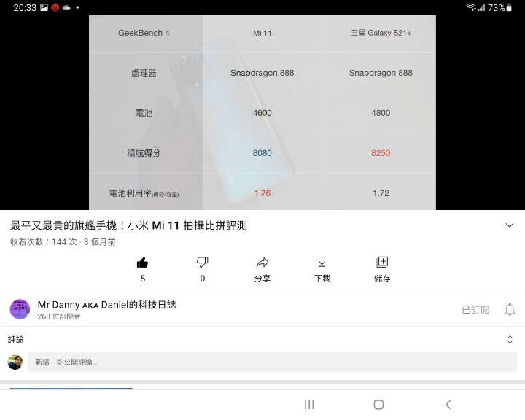
Task: Tap the status bar clock 20:33
Action: (25, 8)
